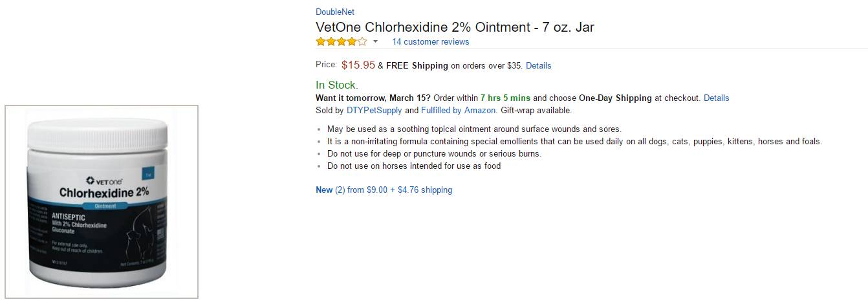Open Details link beside the $35 free shipping offer

[x=538, y=65]
